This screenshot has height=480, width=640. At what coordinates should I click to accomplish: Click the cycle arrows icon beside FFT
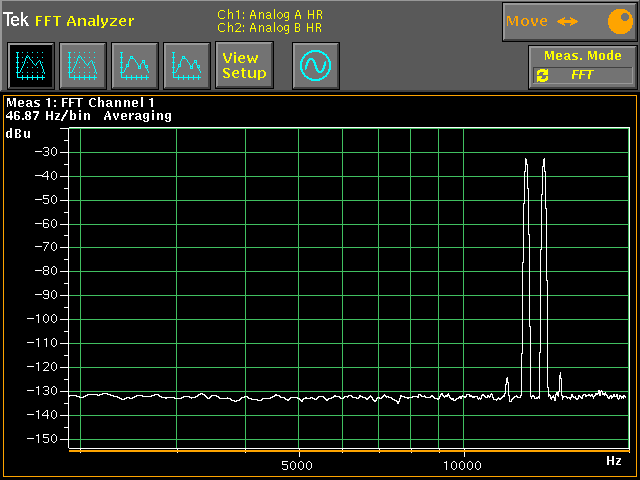pyautogui.click(x=543, y=75)
